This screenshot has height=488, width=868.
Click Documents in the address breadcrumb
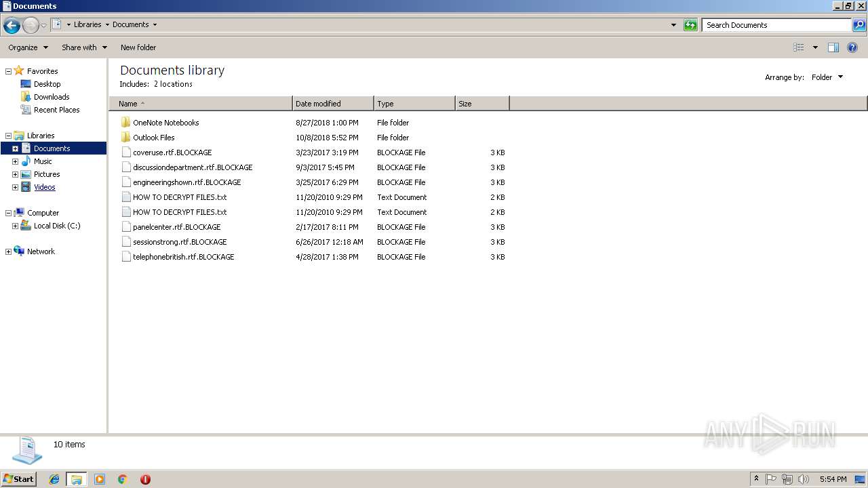130,24
